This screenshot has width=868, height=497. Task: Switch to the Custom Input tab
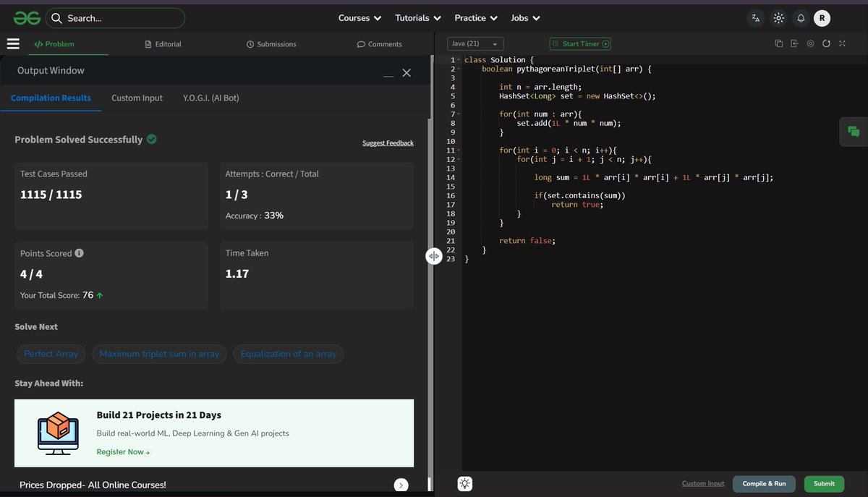coord(137,98)
